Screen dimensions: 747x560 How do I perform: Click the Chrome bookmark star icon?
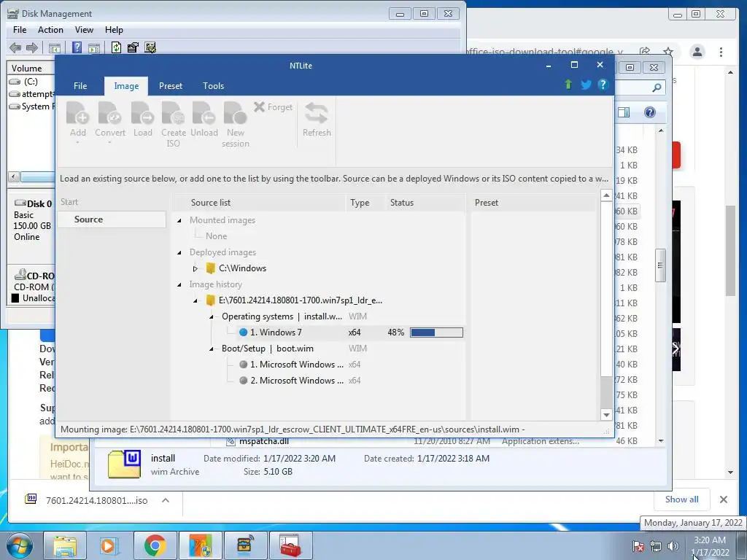(668, 52)
